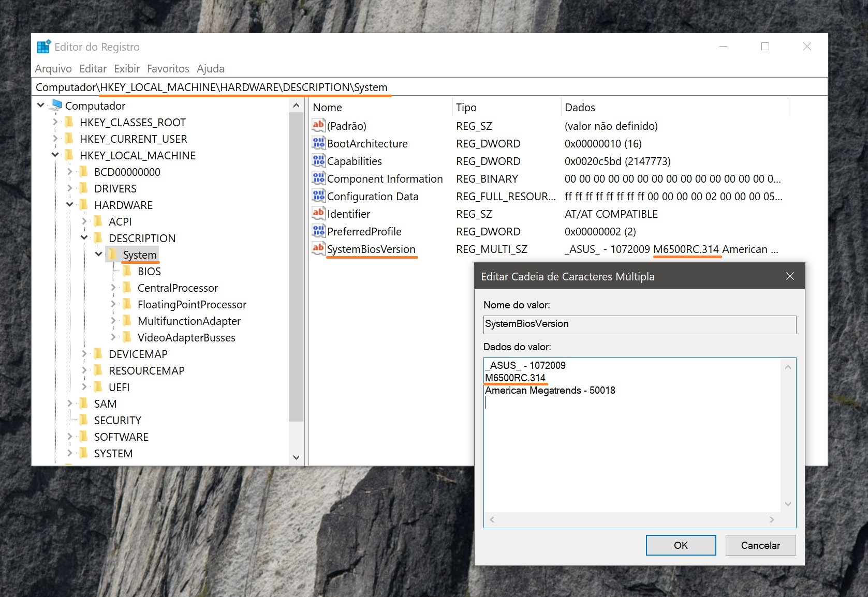Screen dimensions: 868x597
Task: Open the Favoritos menu
Action: 168,69
